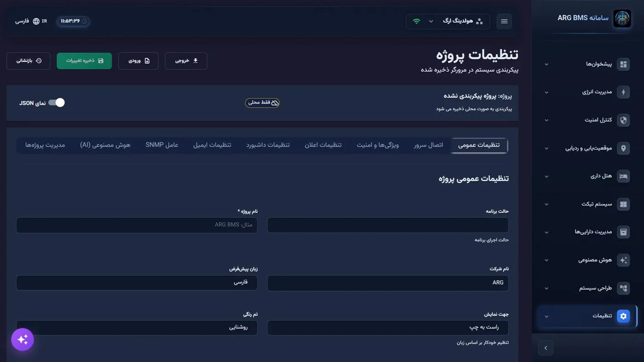The height and width of the screenshot is (362, 644).
Task: Open the جهت نمایش dropdown showing راست به چپ
Action: coord(388,328)
